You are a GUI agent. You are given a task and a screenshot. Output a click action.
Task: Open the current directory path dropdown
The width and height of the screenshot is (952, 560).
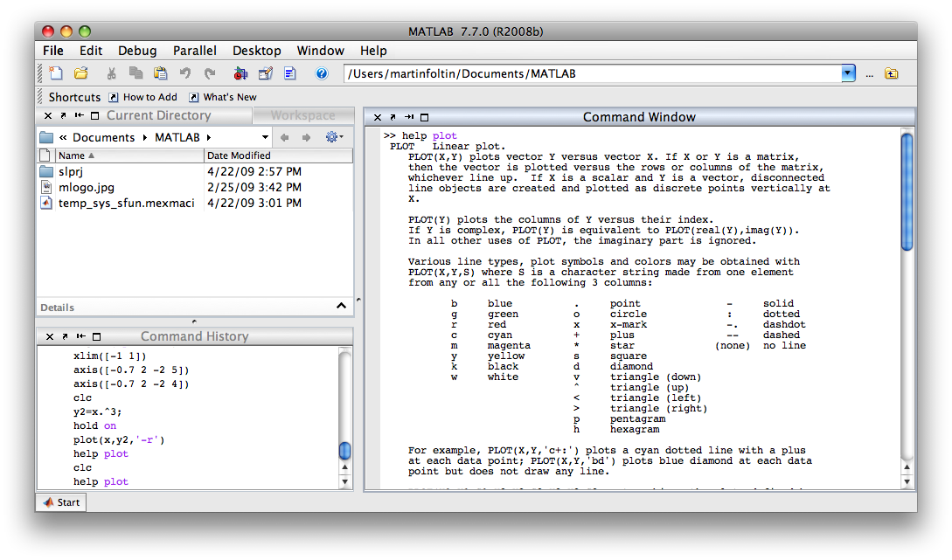point(848,73)
